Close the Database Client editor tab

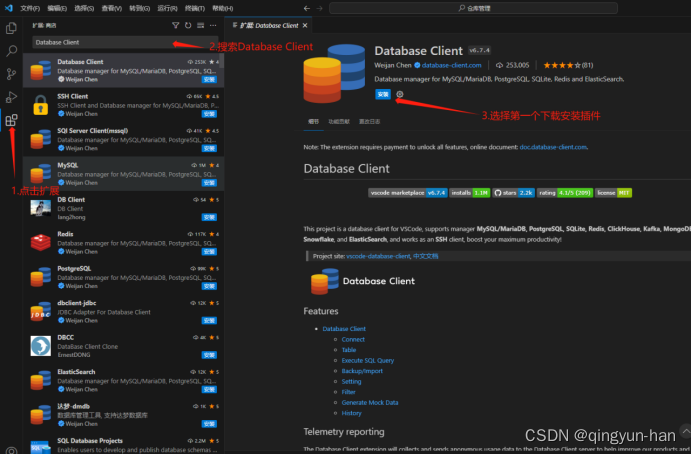click(305, 26)
